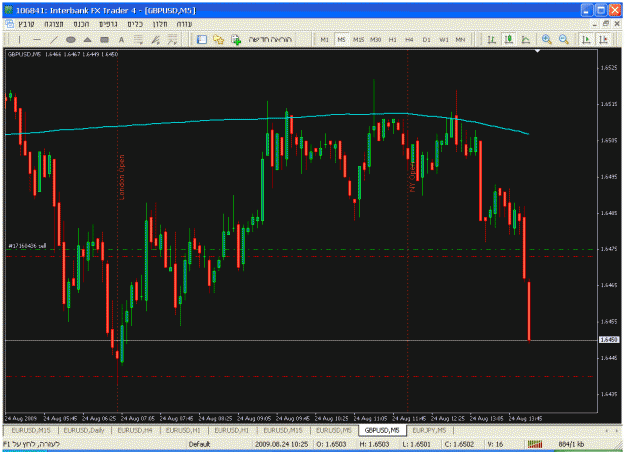Click the chart shift triangle marker
The height and width of the screenshot is (452, 625).
(x=537, y=51)
